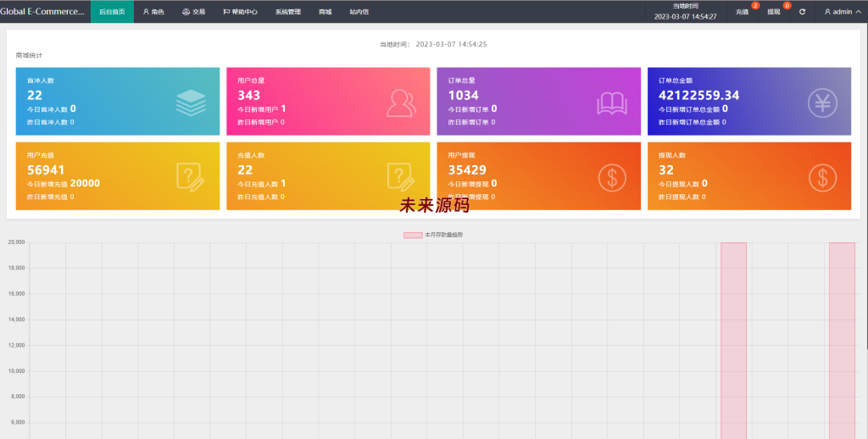Click the 昨日首冲人数 0 line
The height and width of the screenshot is (439, 868).
[50, 122]
